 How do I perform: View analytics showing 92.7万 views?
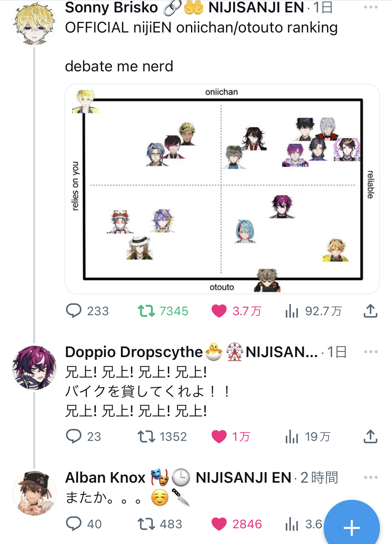click(x=314, y=311)
